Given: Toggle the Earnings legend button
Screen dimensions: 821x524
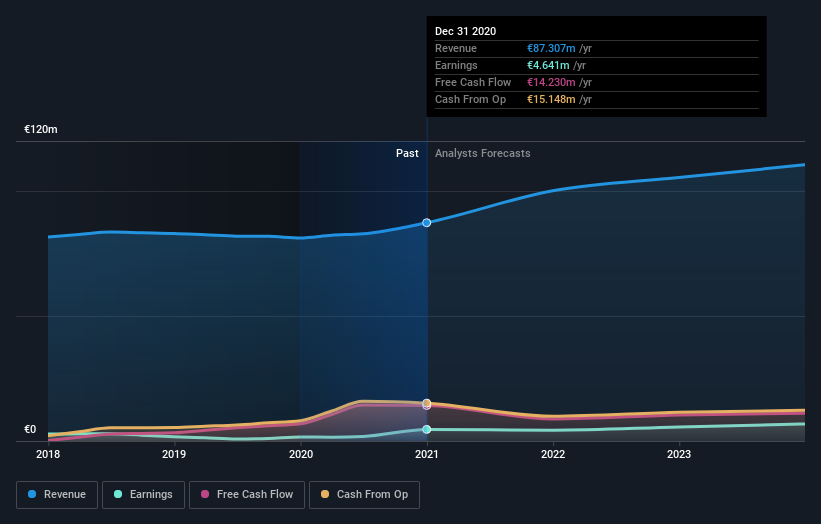Looking at the screenshot, I should click(143, 495).
